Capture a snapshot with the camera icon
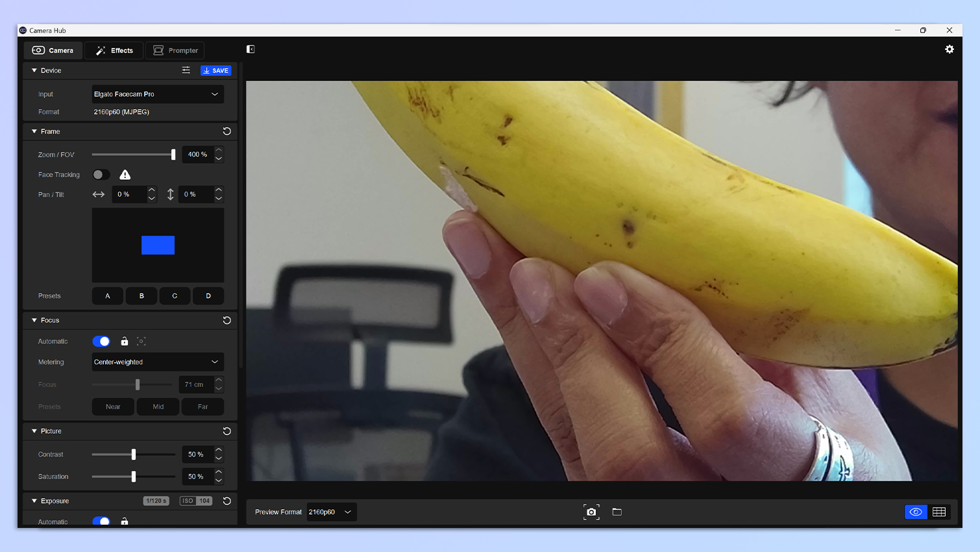Image resolution: width=980 pixels, height=552 pixels. click(591, 512)
